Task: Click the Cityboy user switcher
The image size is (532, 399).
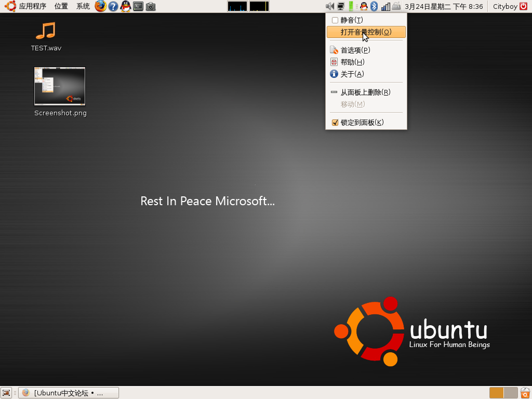Action: pyautogui.click(x=505, y=6)
